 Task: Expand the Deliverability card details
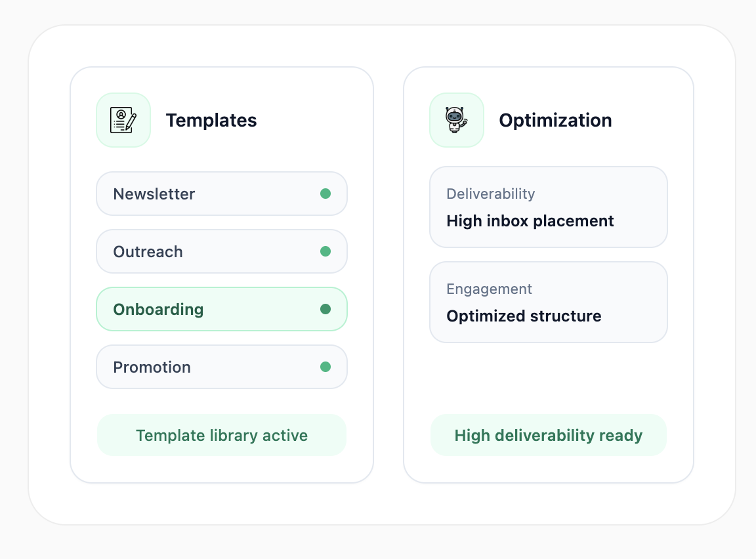[x=548, y=207]
